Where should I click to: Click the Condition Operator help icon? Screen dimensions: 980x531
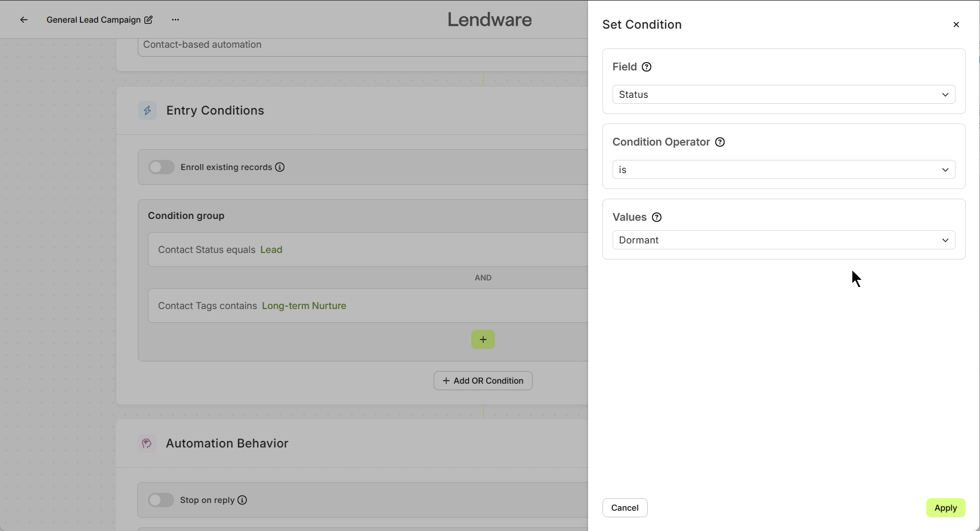720,142
